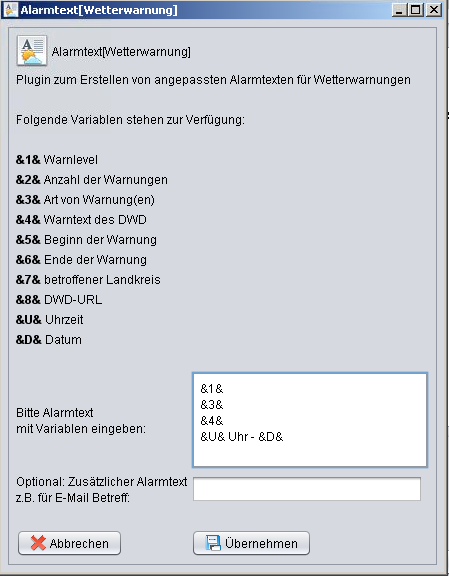The height and width of the screenshot is (576, 449).
Task: Click the title bar application icon
Action: [11, 10]
